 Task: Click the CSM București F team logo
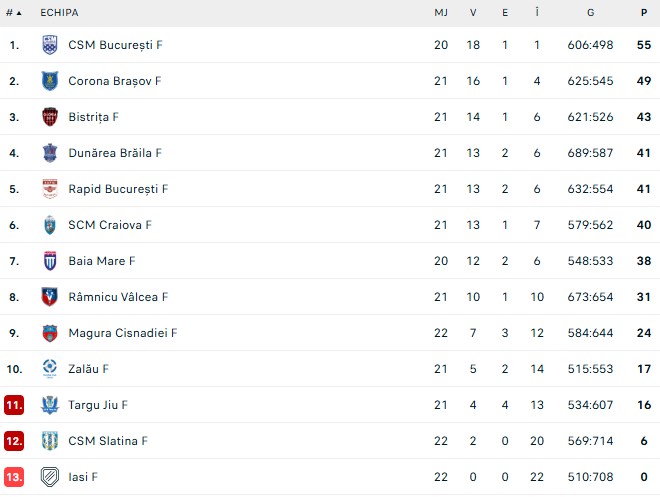[x=50, y=45]
